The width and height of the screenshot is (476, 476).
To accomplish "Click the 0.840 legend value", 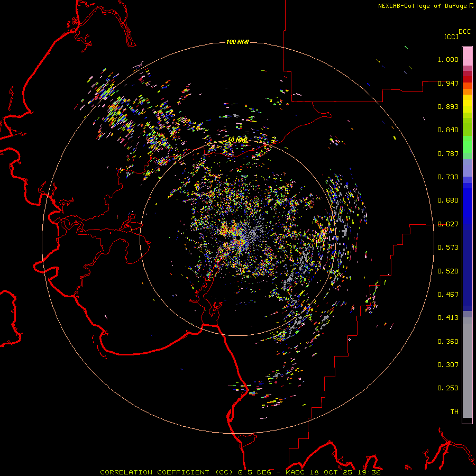I will (x=448, y=130).
